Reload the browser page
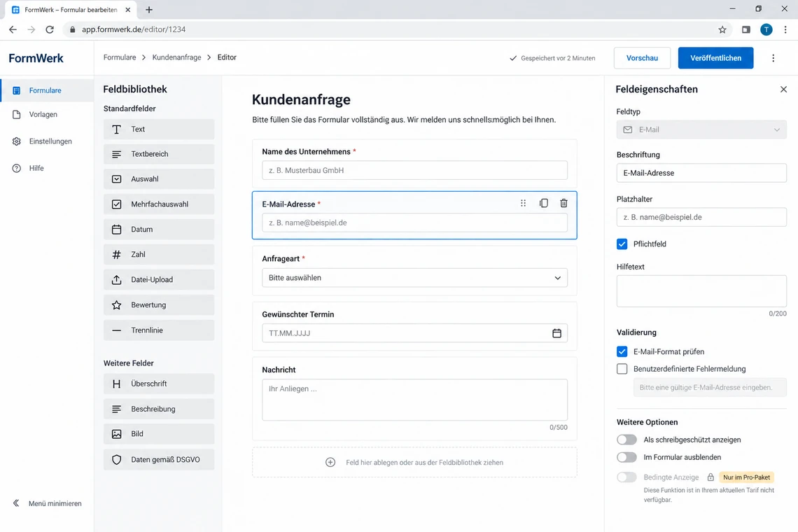The image size is (798, 532). click(x=50, y=29)
